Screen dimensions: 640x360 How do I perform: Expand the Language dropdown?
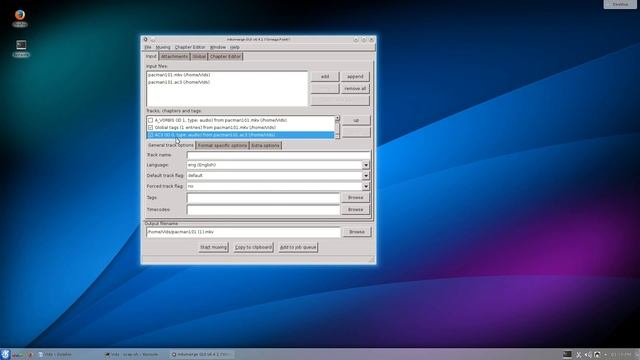coord(366,165)
